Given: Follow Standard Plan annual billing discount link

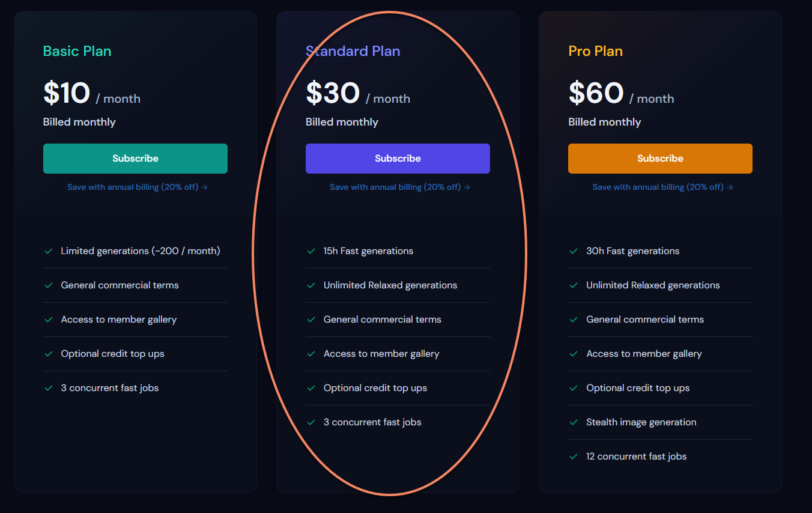Looking at the screenshot, I should pyautogui.click(x=400, y=187).
